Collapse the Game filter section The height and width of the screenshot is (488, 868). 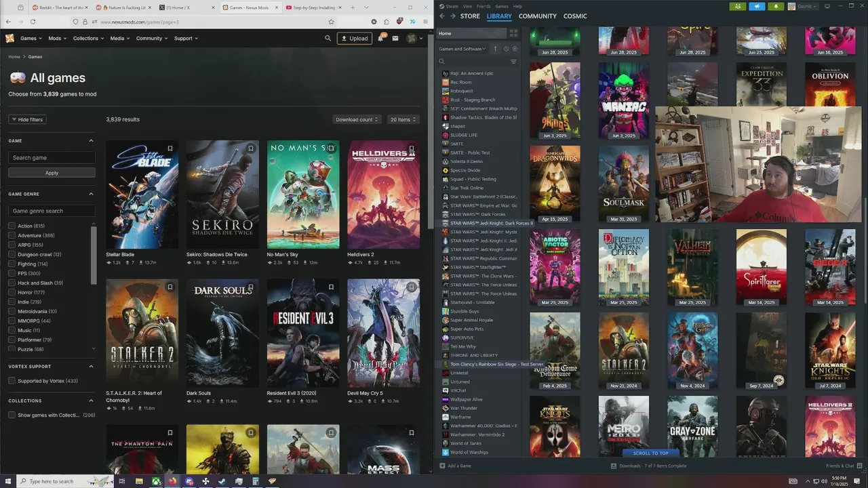[x=91, y=140]
